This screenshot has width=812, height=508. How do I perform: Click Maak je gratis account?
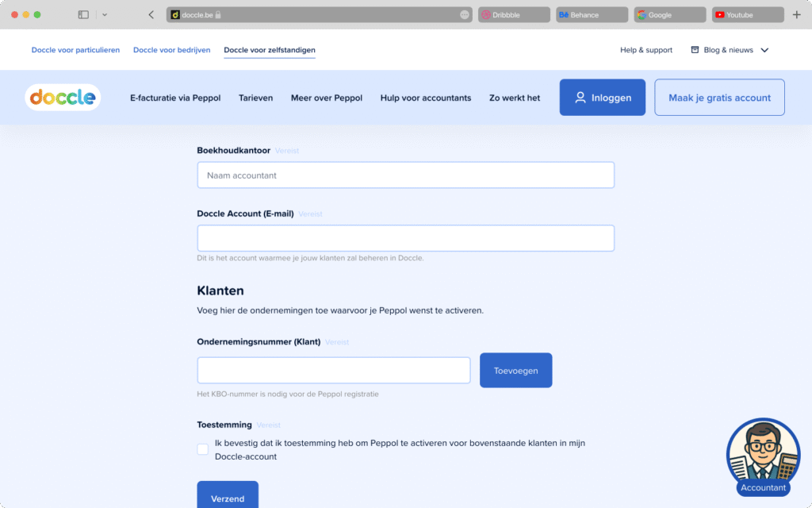pyautogui.click(x=718, y=97)
